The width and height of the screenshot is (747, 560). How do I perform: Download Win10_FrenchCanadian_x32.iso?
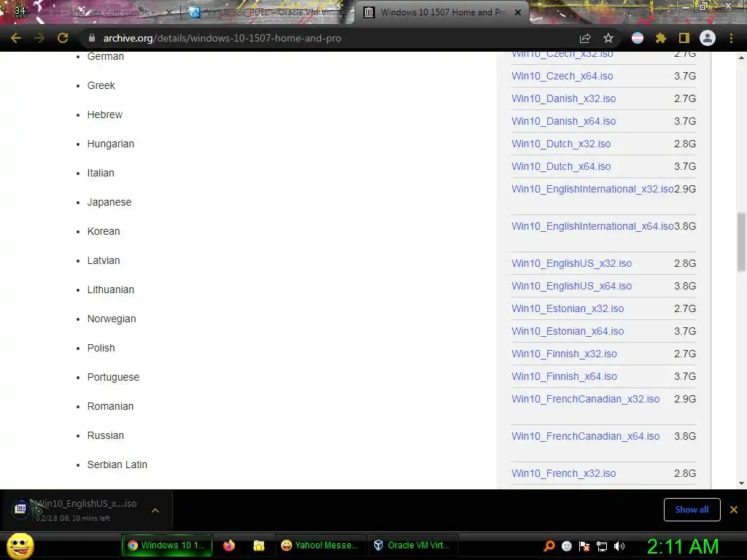586,399
